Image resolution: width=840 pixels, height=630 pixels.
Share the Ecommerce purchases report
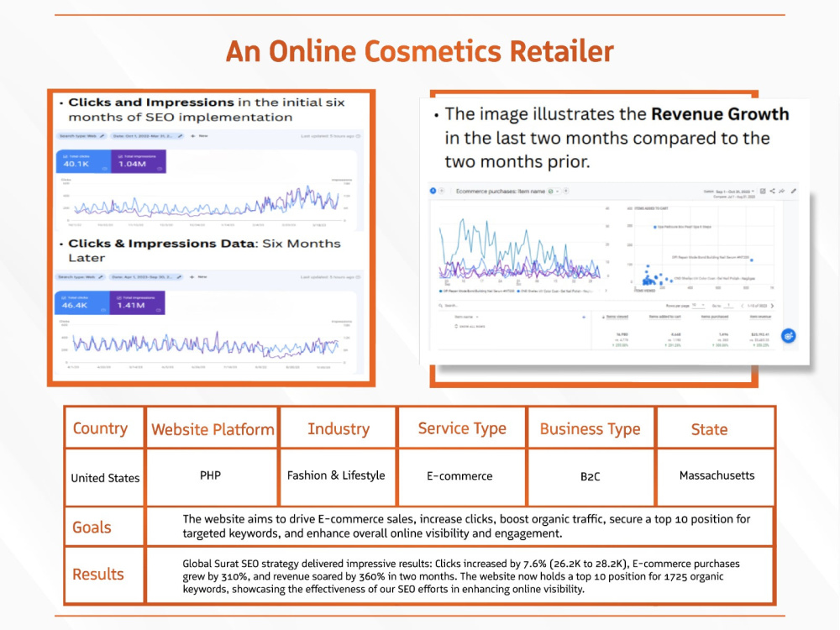(773, 191)
